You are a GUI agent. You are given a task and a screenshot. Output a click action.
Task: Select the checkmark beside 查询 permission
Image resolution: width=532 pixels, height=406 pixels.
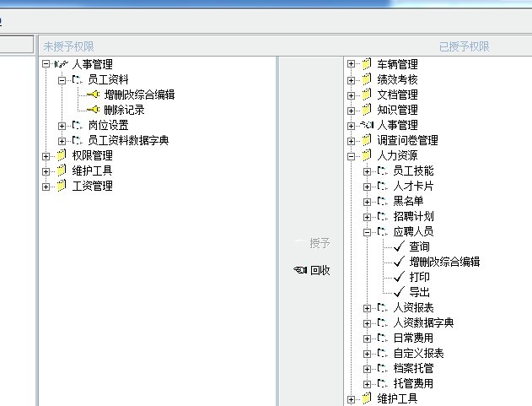point(399,246)
